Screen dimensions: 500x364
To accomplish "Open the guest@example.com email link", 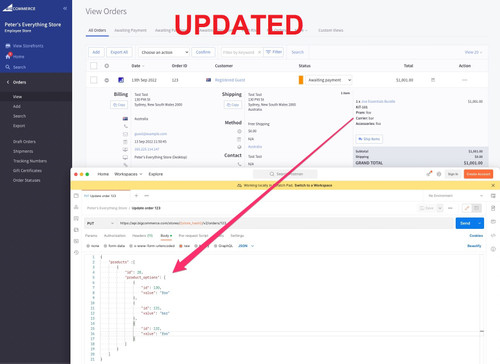I will click(x=151, y=134).
